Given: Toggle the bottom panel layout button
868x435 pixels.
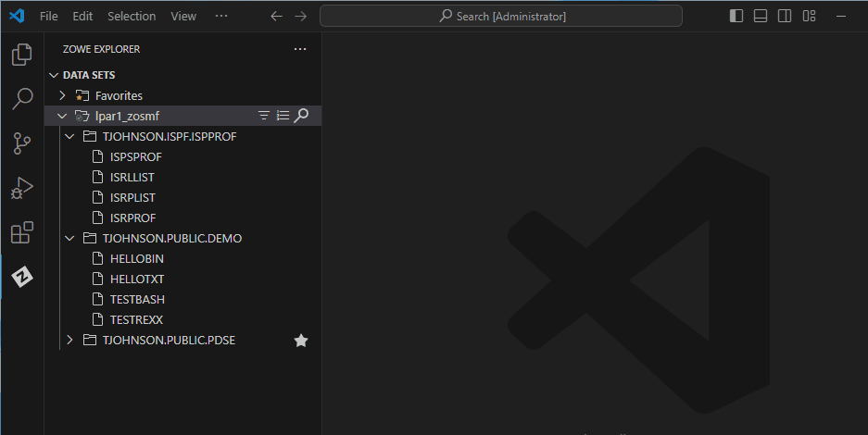Looking at the screenshot, I should pyautogui.click(x=761, y=16).
